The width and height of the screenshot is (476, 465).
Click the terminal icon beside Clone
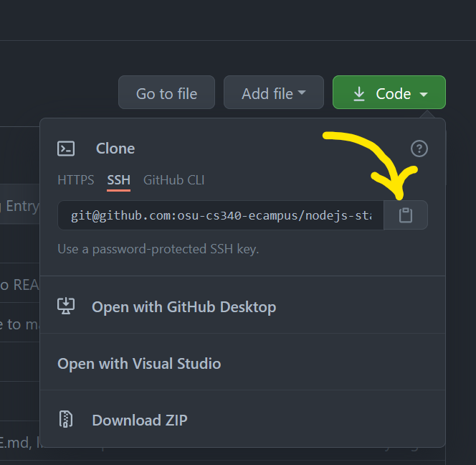[x=66, y=149]
